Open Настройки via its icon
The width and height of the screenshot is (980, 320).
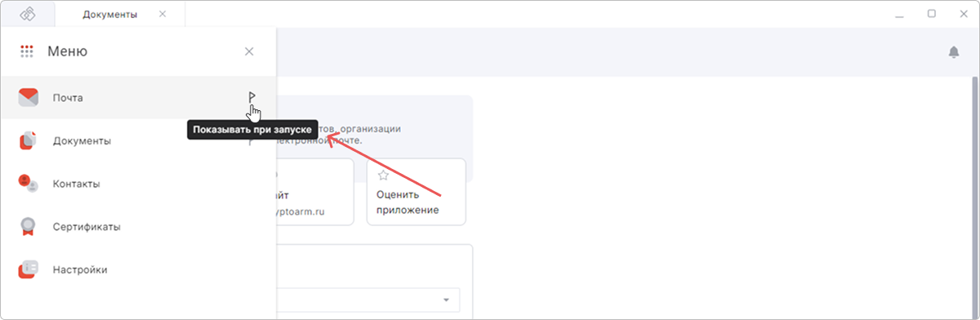29,269
